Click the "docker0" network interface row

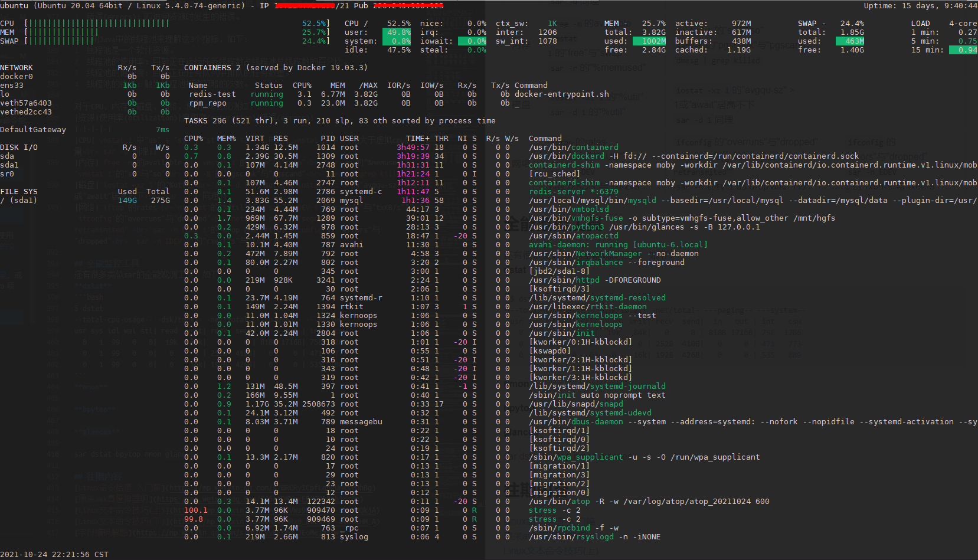tap(85, 77)
